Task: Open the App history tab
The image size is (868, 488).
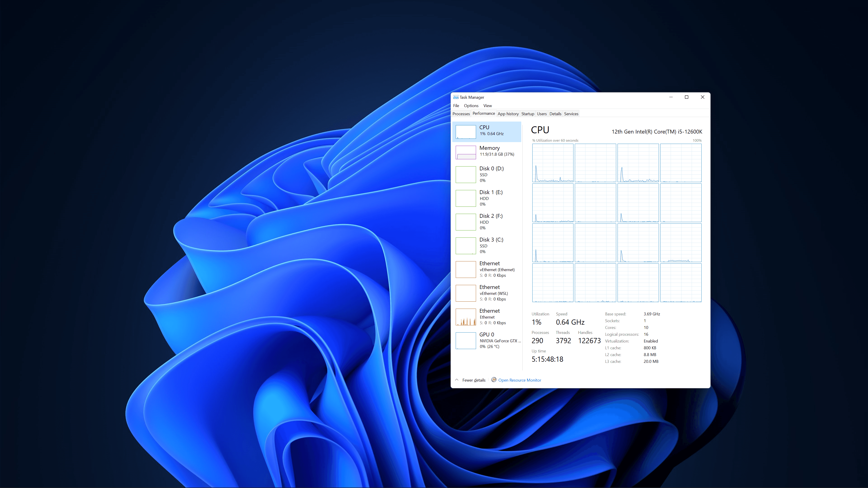Action: [x=508, y=113]
